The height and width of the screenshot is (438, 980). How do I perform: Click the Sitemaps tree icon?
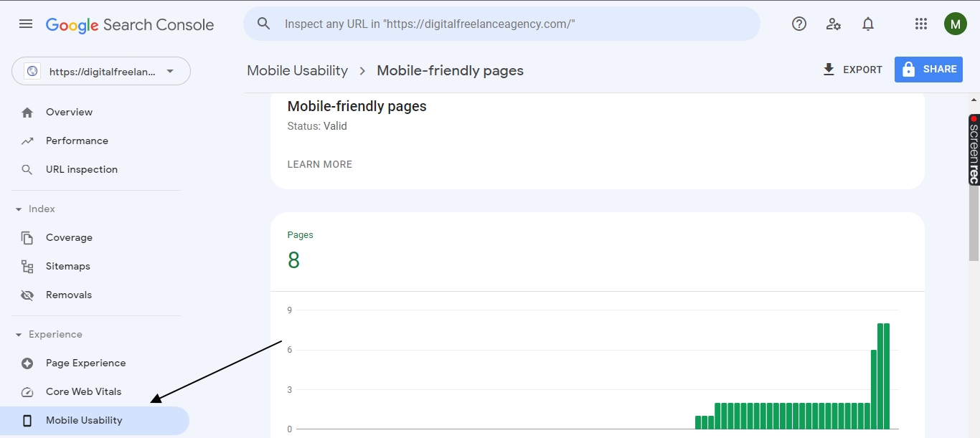(27, 267)
